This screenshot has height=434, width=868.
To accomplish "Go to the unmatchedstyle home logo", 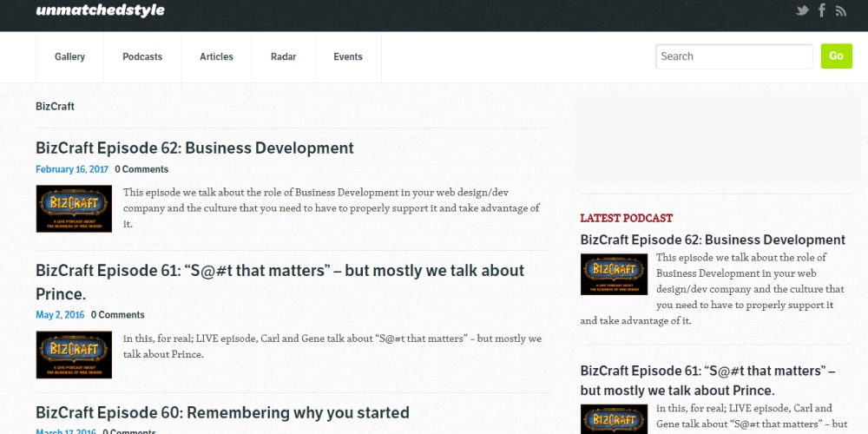I will [100, 10].
